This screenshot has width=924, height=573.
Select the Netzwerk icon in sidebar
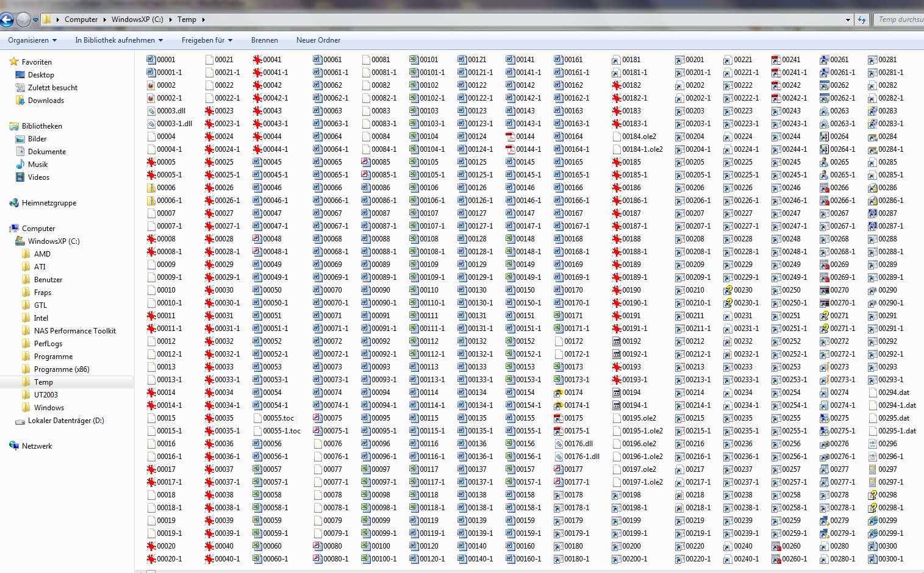click(14, 446)
